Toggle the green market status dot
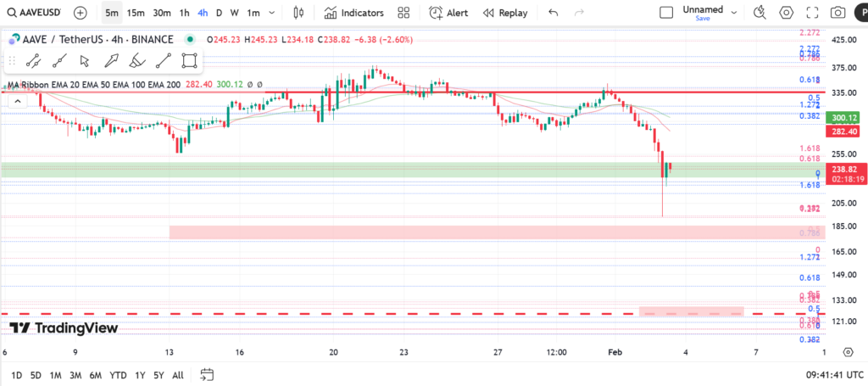Image resolution: width=868 pixels, height=386 pixels. point(187,40)
